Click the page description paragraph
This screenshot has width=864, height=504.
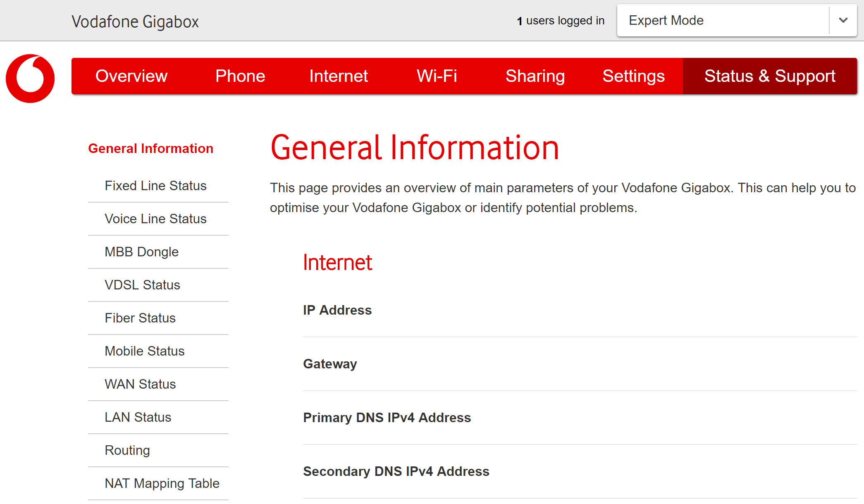point(563,198)
